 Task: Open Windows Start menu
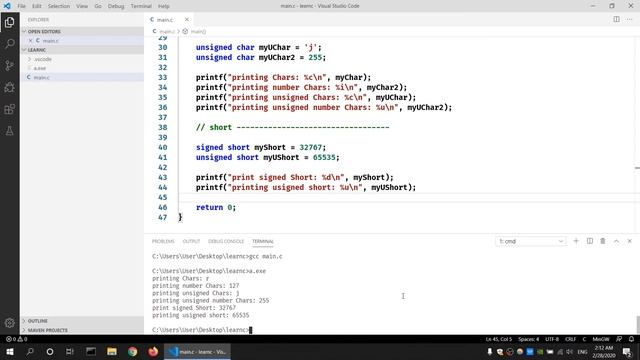click(x=9, y=351)
